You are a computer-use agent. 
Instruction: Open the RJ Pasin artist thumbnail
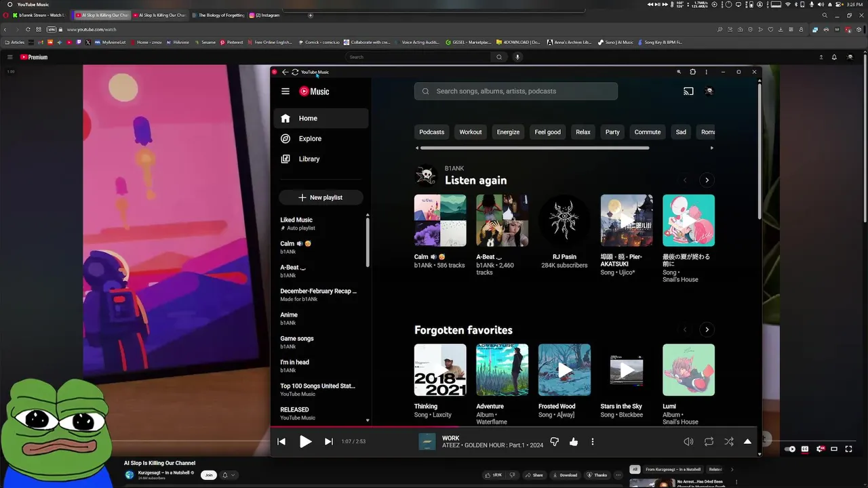coord(564,220)
